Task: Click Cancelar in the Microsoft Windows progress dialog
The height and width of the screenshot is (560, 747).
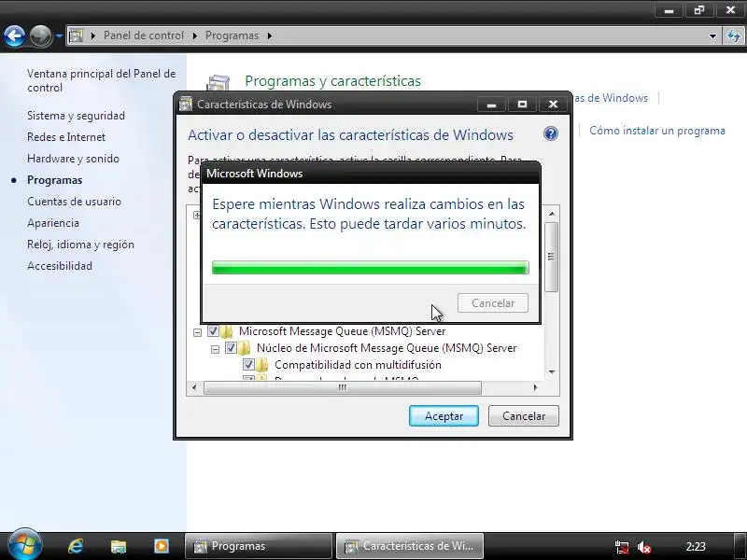Action: (493, 303)
